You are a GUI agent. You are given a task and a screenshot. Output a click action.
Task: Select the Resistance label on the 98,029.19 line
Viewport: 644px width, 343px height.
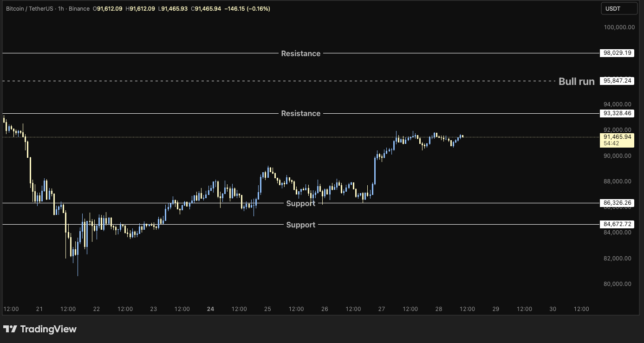[300, 53]
